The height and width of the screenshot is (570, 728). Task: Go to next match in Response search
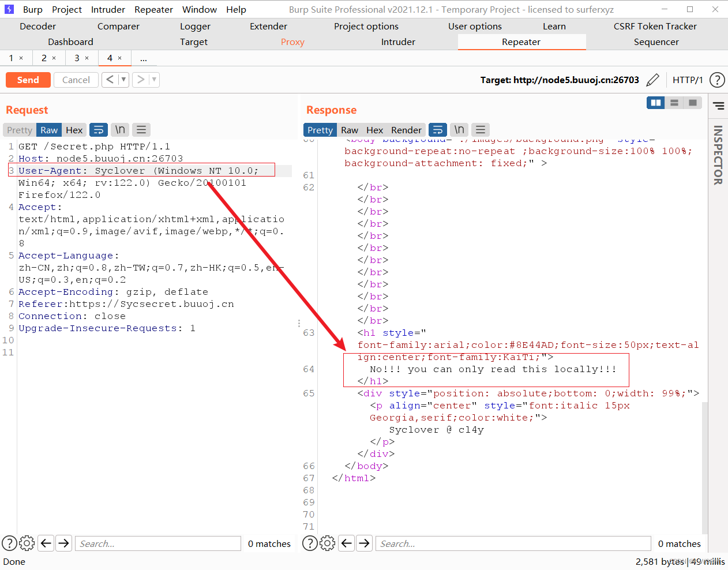[364, 543]
